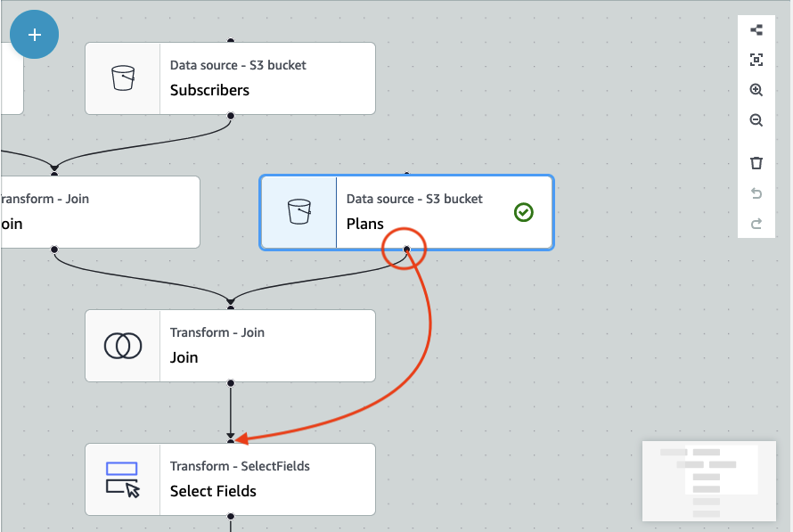The image size is (793, 532).
Task: Click the Join transform overlapping-circles icon
Action: 123,346
